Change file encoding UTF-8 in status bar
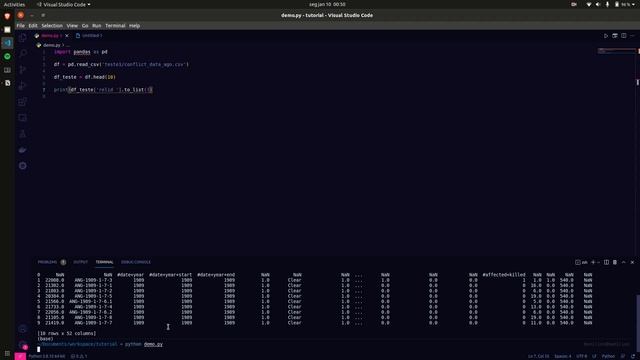Screen dimensions: 640x360 pos(582,356)
